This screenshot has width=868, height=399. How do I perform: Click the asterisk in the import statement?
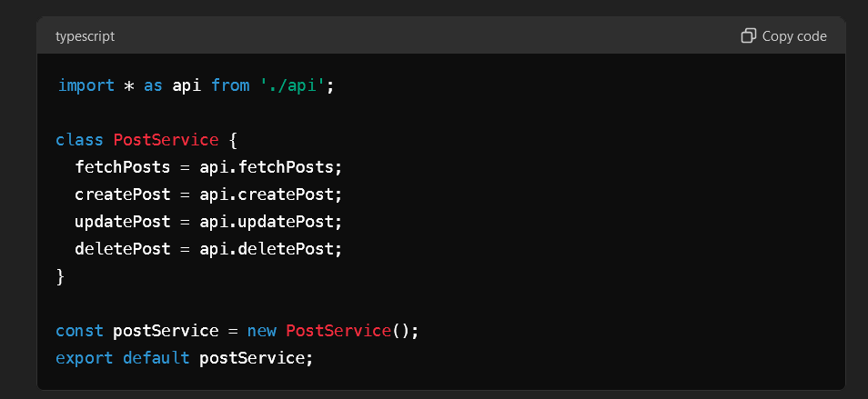(129, 86)
